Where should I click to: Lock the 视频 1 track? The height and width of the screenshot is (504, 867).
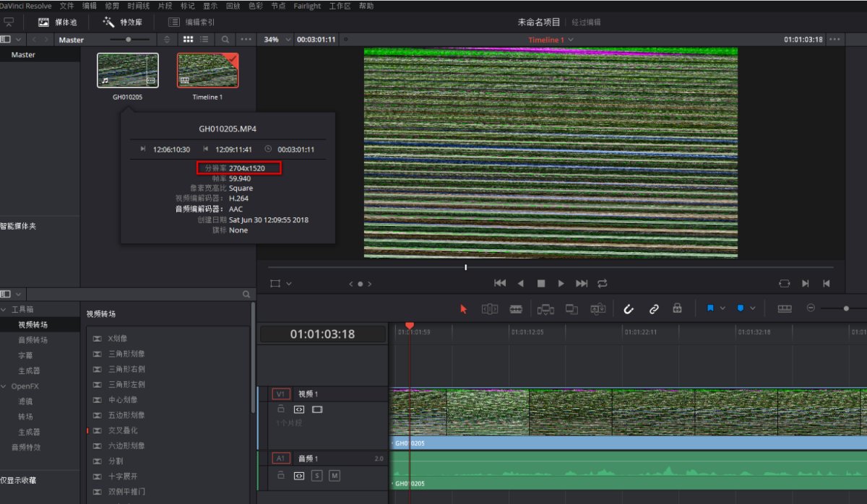[x=281, y=409]
